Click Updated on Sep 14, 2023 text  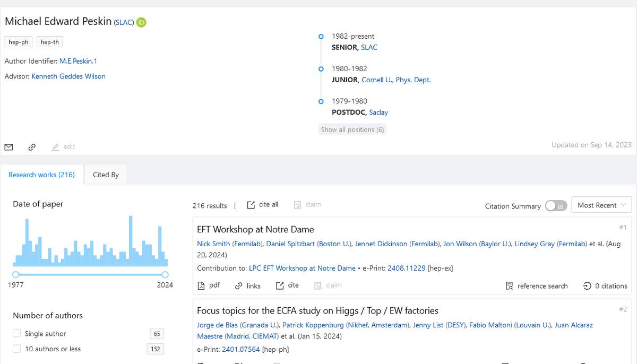[x=591, y=144]
